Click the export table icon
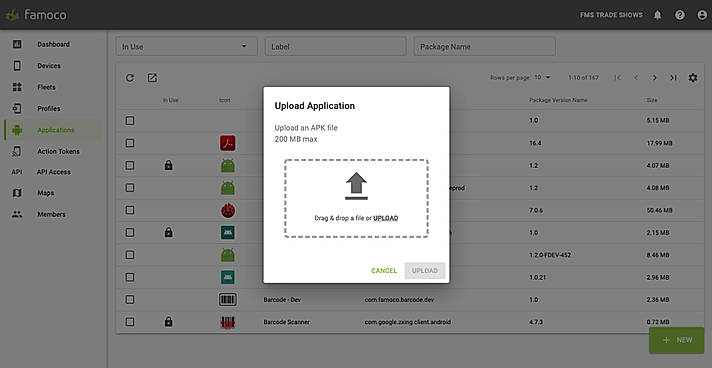 (x=152, y=78)
